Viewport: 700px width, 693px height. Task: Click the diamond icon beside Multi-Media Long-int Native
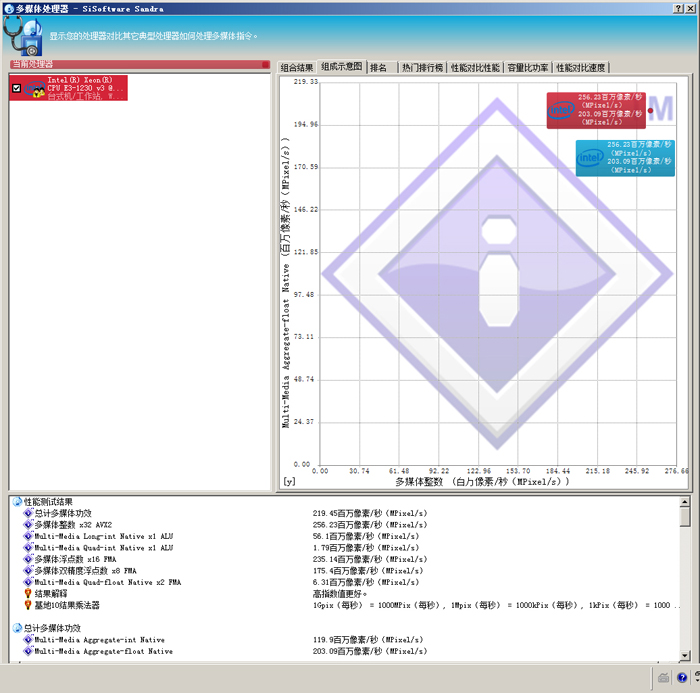28,536
